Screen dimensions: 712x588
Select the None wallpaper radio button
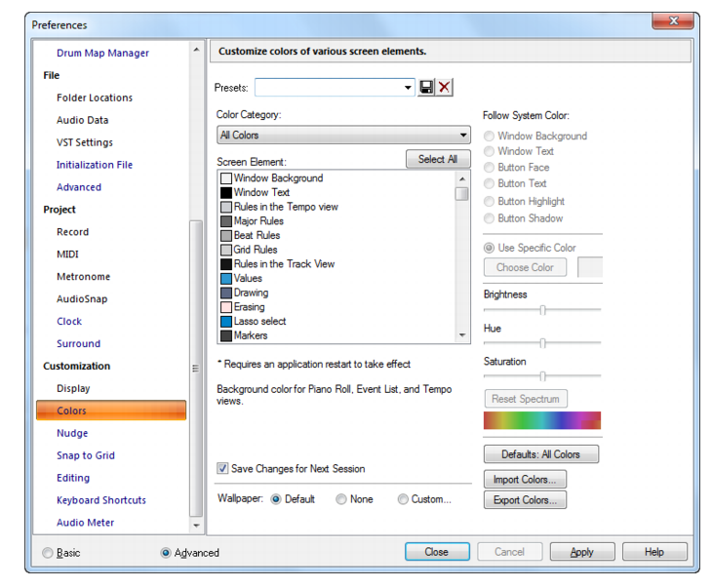[341, 499]
